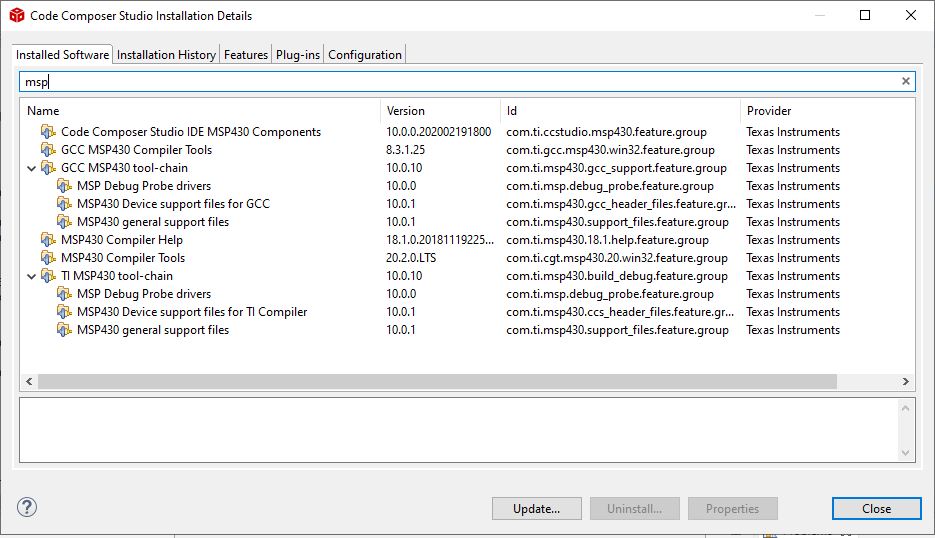
Task: Click the details pane scroll up arrow
Action: coord(905,409)
